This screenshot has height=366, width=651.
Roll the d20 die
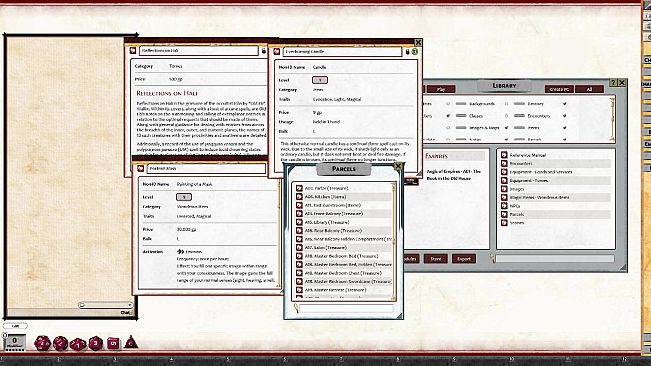[x=42, y=343]
